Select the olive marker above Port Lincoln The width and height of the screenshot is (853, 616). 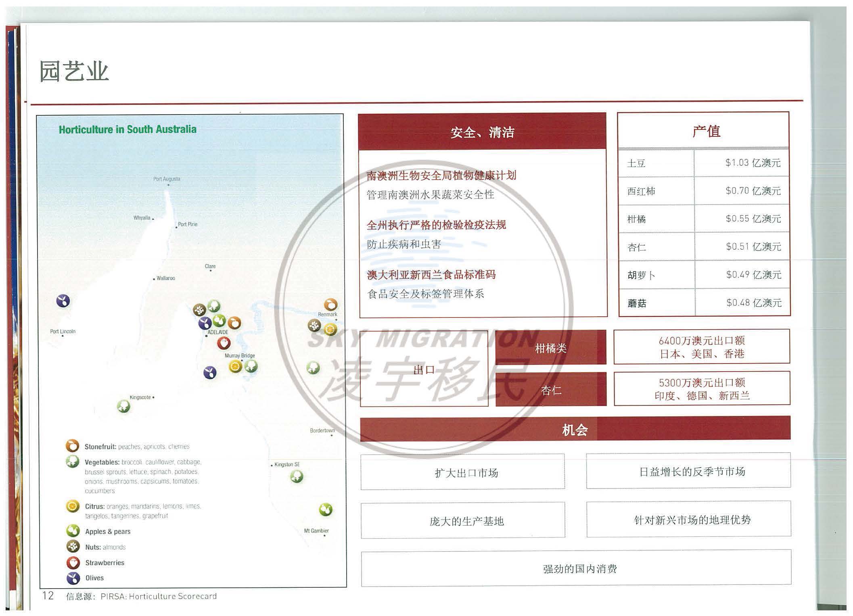(x=63, y=301)
